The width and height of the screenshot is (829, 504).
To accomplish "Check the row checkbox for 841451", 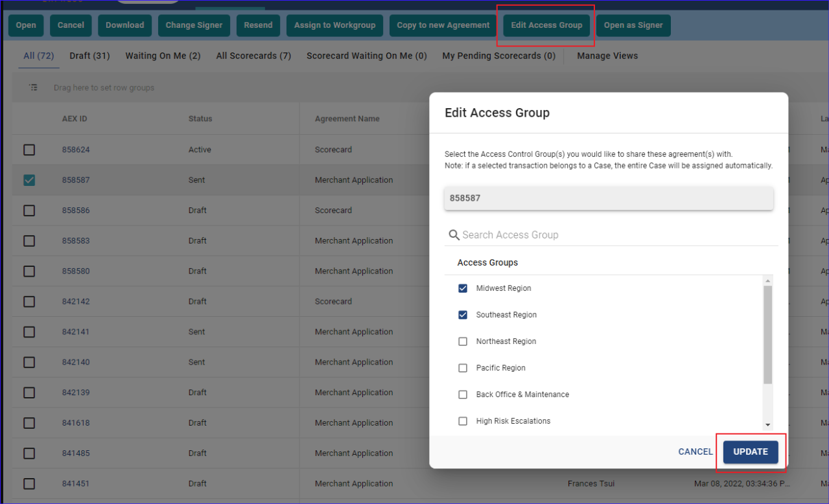I will [29, 484].
